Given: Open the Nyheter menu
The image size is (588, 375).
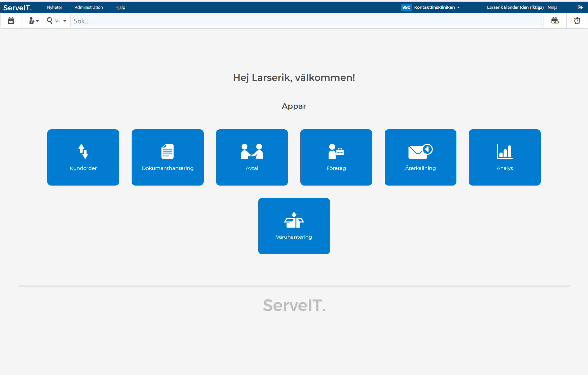Looking at the screenshot, I should click(x=55, y=7).
